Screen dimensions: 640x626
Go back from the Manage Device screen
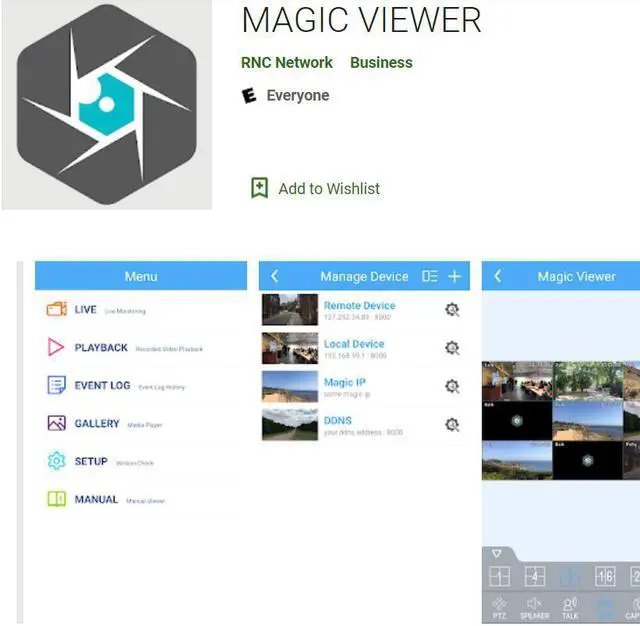(x=275, y=277)
